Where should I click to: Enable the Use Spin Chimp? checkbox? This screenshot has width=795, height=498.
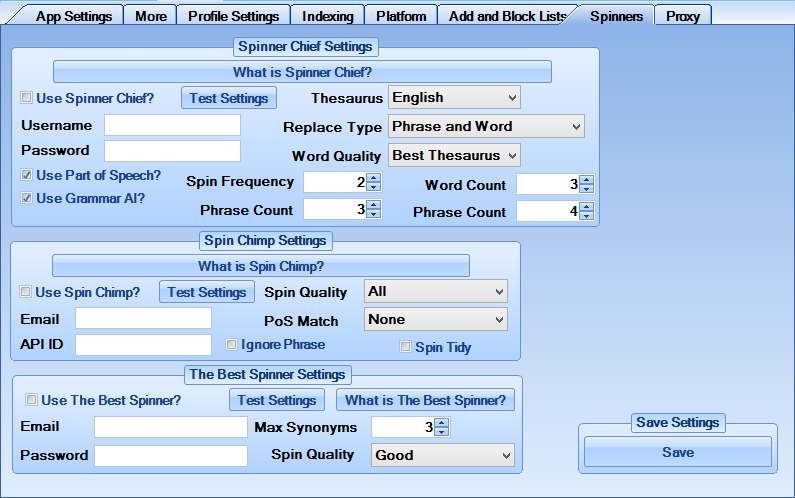[25, 292]
